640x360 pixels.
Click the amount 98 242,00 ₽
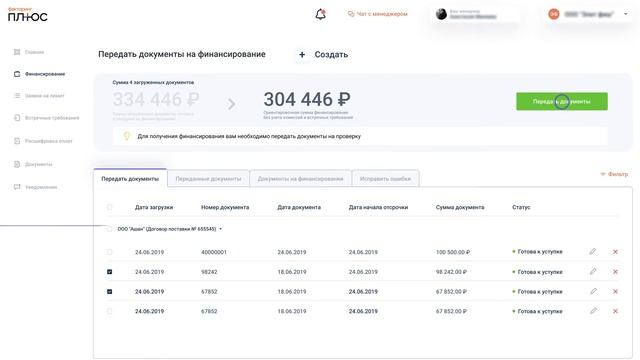click(451, 272)
